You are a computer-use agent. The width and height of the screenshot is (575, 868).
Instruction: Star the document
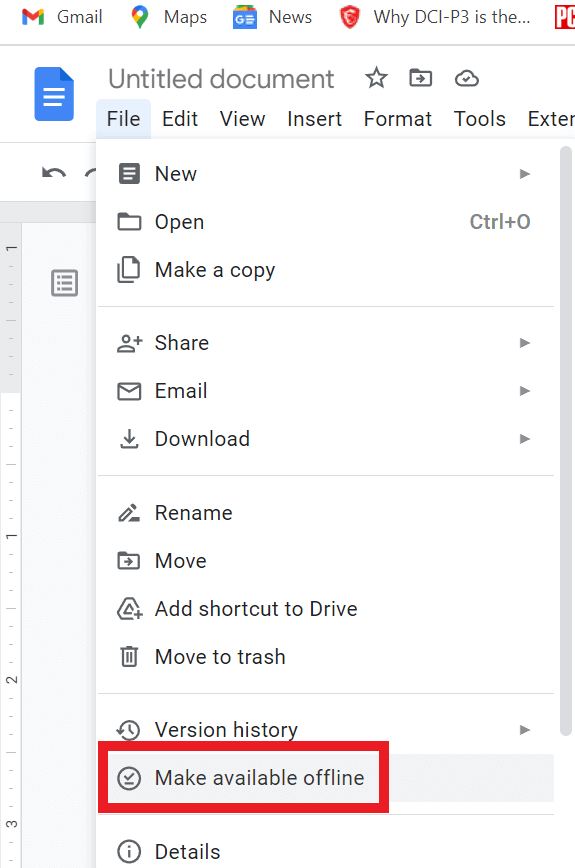[x=376, y=78]
